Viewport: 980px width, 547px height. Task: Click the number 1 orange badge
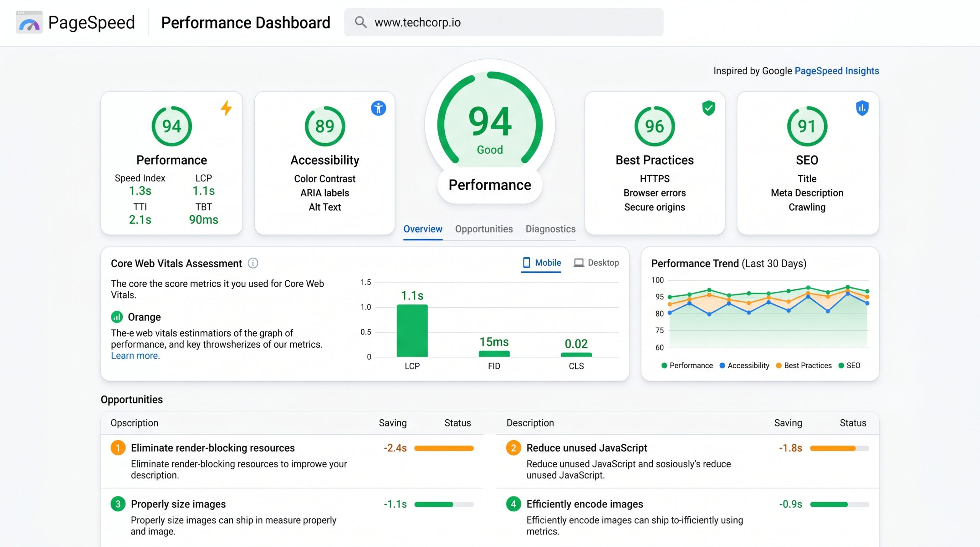pyautogui.click(x=118, y=448)
